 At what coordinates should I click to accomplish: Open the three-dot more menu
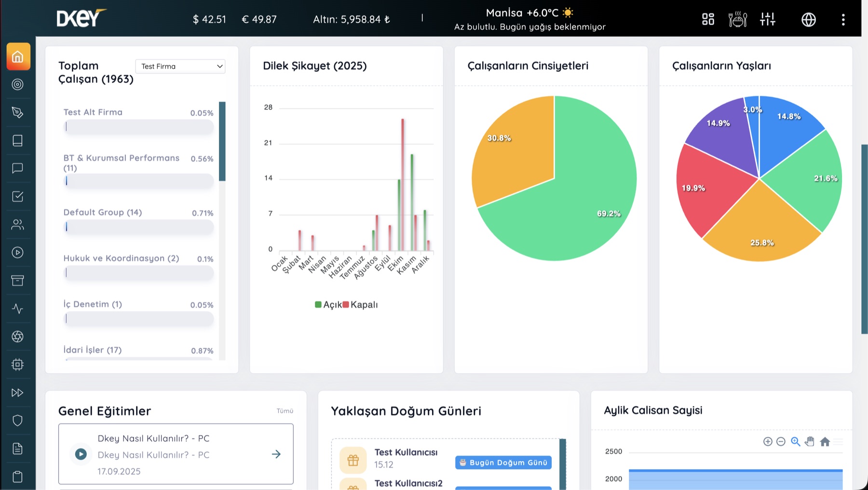click(x=843, y=20)
